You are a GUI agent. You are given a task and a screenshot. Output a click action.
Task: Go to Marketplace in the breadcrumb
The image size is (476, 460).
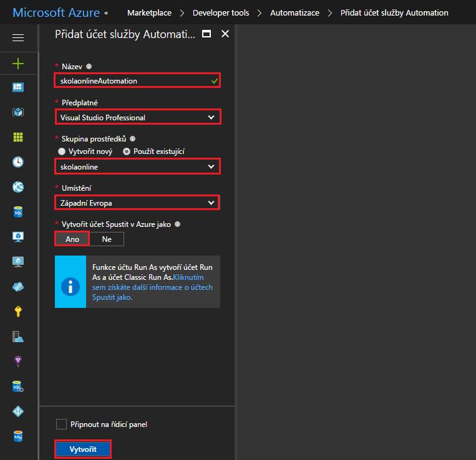[x=149, y=12]
